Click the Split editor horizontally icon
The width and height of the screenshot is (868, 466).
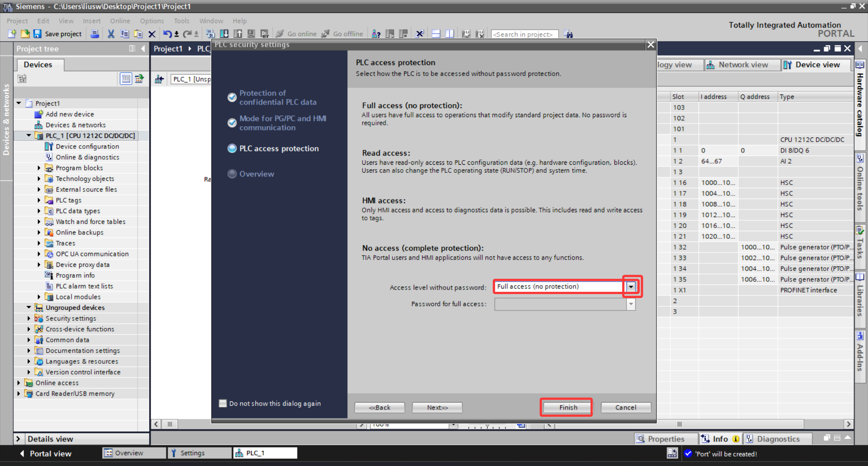tap(436, 33)
